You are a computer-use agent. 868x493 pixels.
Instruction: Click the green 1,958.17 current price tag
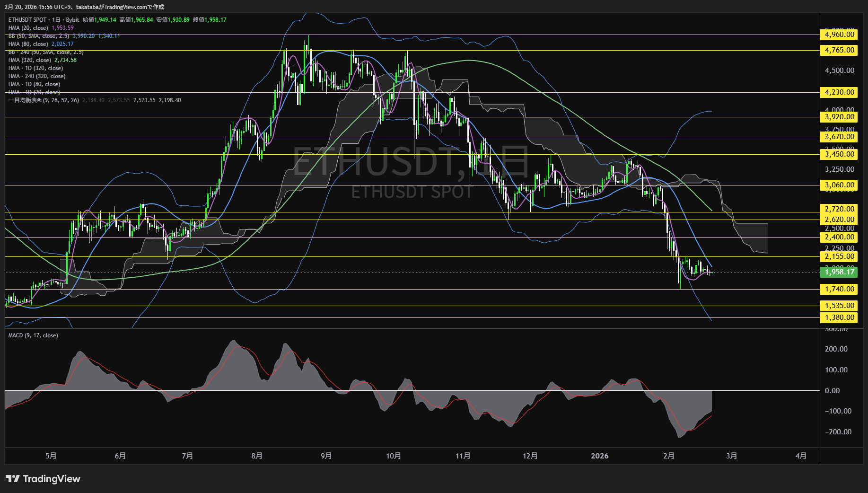[839, 272]
